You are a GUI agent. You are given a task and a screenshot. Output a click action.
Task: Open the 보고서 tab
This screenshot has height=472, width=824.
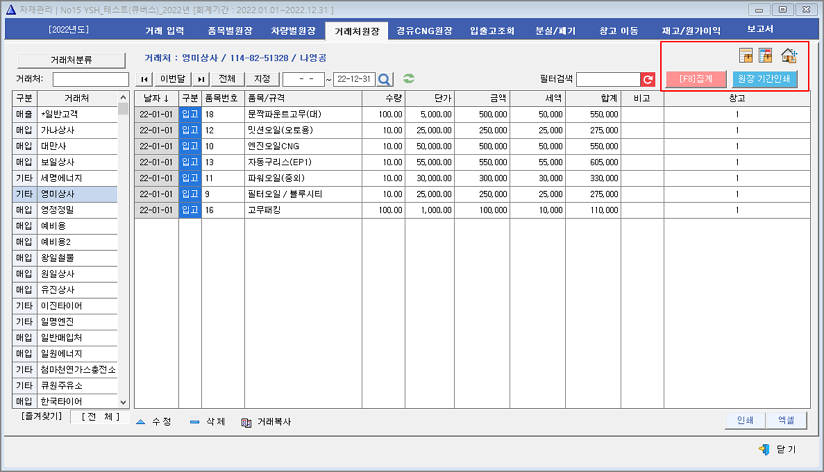[760, 29]
